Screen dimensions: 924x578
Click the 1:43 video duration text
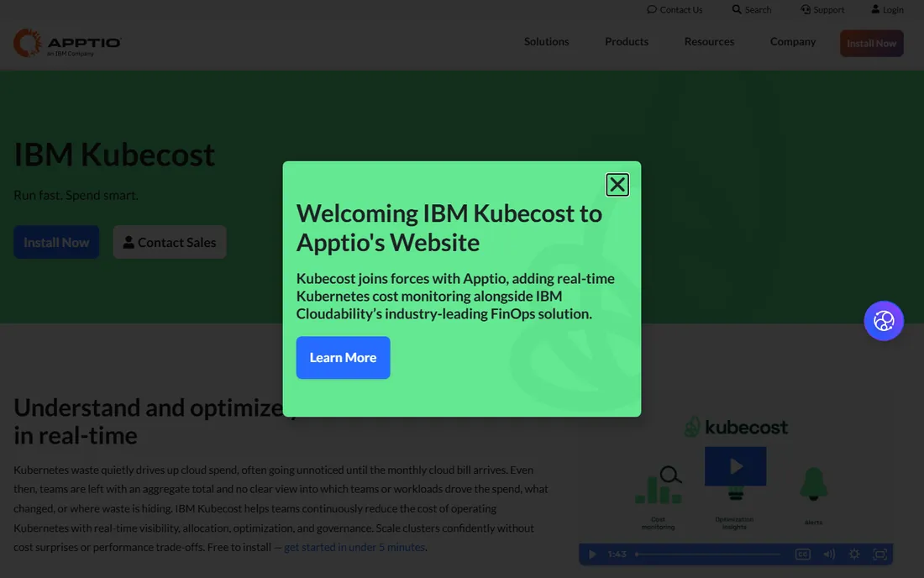pos(617,554)
